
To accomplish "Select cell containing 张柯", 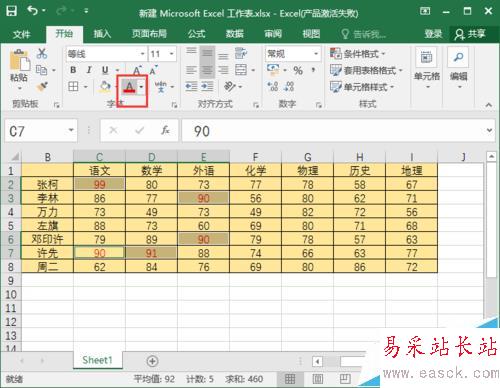I will pyautogui.click(x=47, y=184).
